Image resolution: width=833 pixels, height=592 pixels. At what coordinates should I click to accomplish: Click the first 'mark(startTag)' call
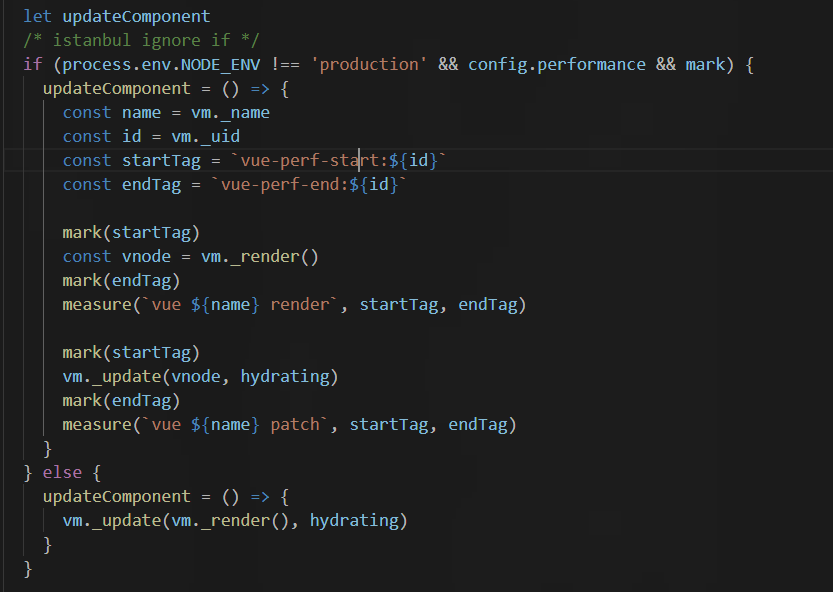point(131,233)
